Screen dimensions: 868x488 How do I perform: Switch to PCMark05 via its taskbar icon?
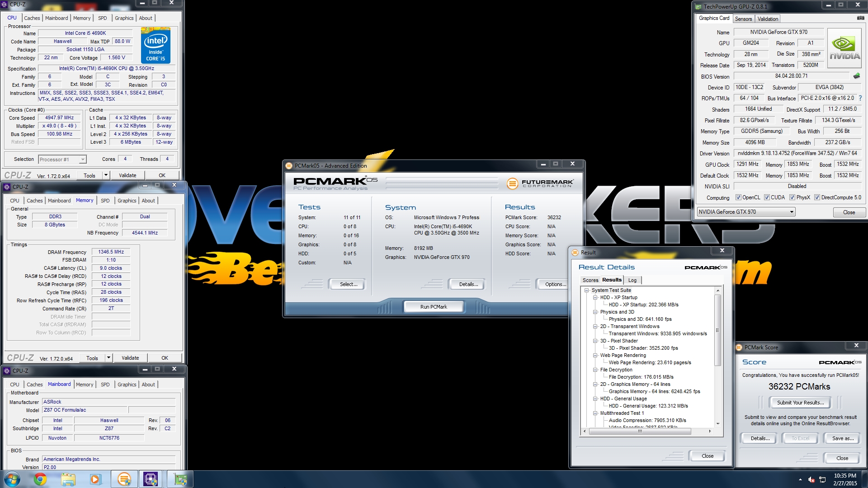tap(124, 479)
